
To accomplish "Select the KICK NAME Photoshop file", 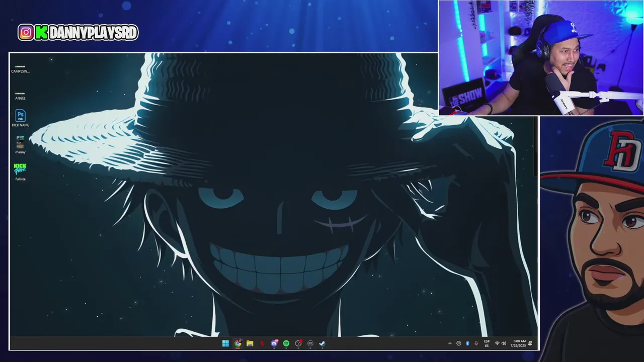I will tap(20, 119).
